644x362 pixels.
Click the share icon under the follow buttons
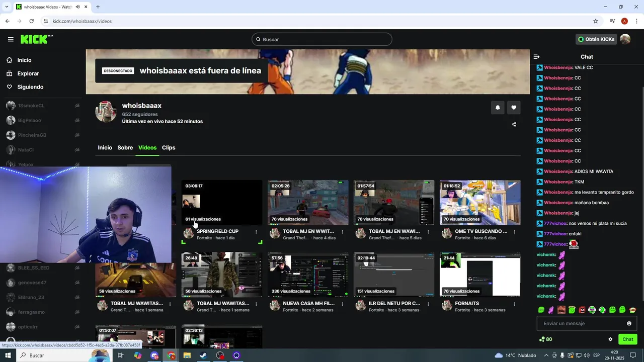pyautogui.click(x=514, y=124)
